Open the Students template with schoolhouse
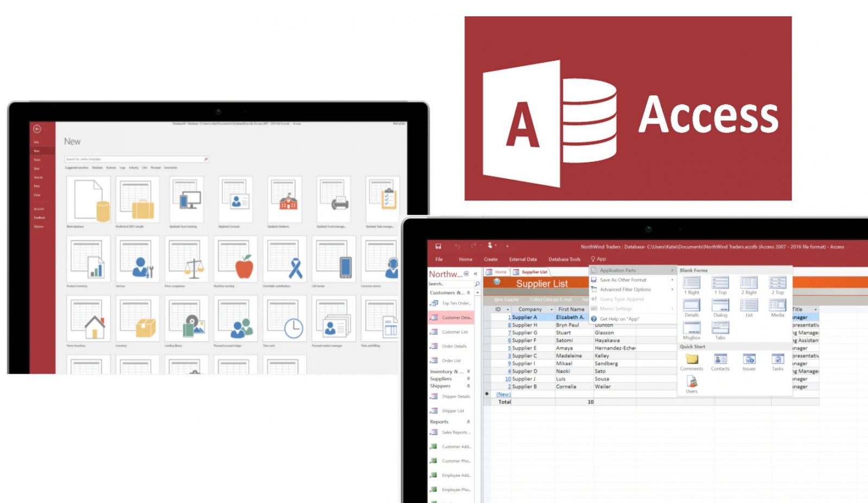Viewport: 868px width, 503px height. 284,199
